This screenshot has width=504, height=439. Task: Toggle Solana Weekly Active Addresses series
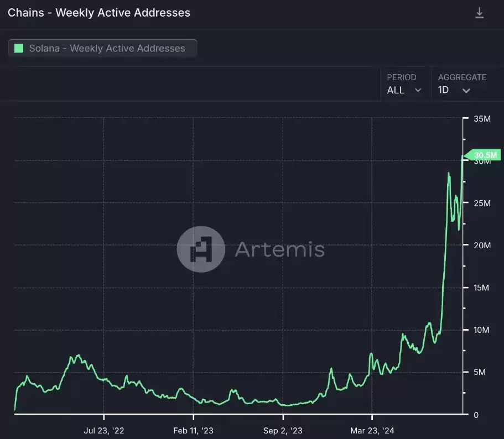pos(103,48)
